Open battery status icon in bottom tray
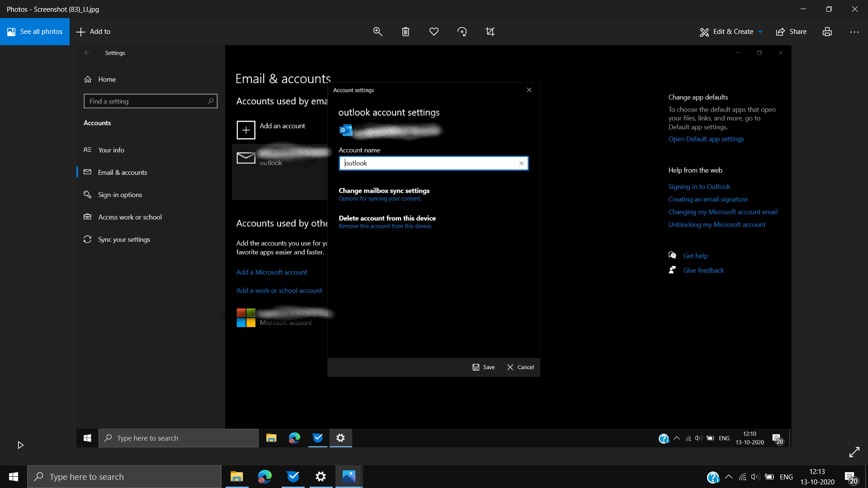 769,477
